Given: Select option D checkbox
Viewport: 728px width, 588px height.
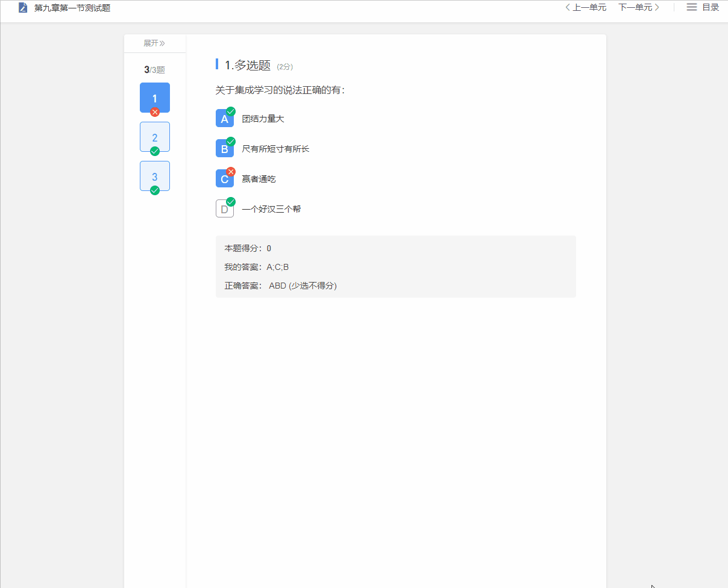Looking at the screenshot, I should pos(225,209).
